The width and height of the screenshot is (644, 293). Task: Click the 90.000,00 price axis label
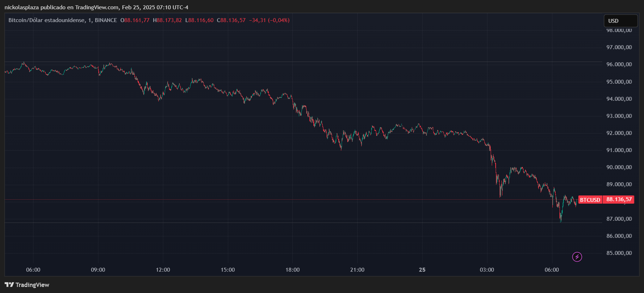(619, 167)
